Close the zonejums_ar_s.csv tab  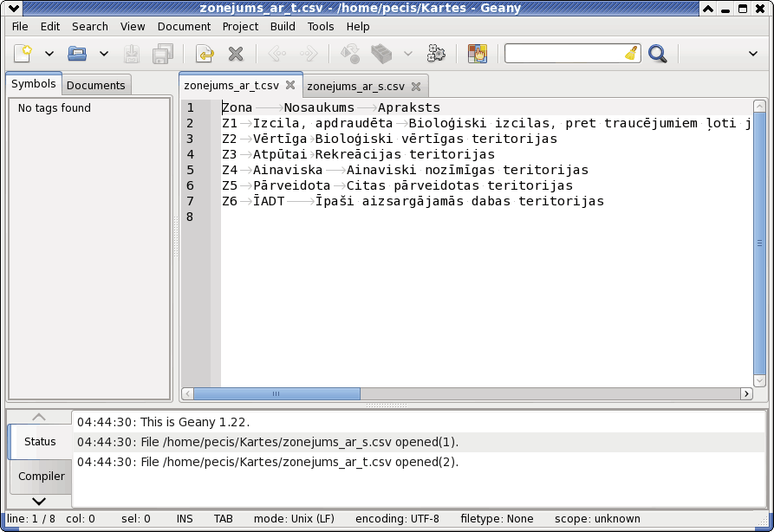(416, 87)
